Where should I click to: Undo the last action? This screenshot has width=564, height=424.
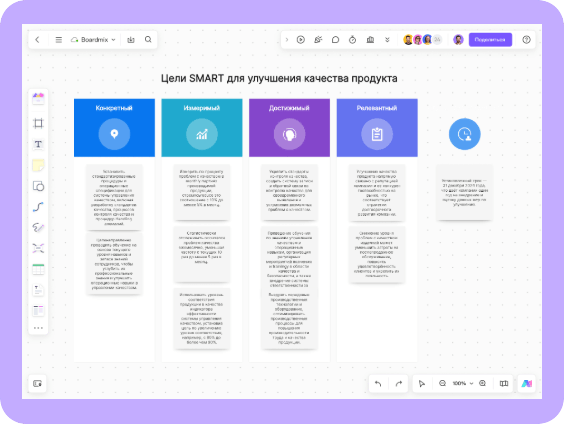[378, 383]
